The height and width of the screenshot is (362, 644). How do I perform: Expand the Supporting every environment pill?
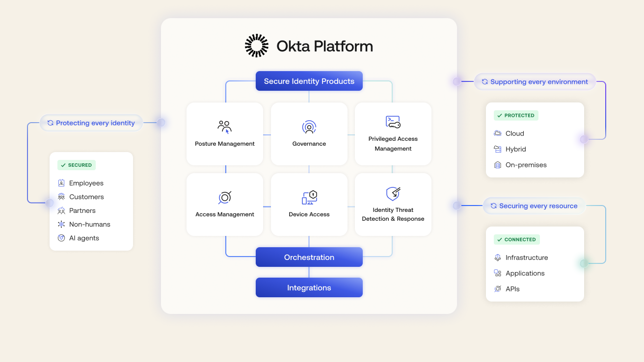535,81
